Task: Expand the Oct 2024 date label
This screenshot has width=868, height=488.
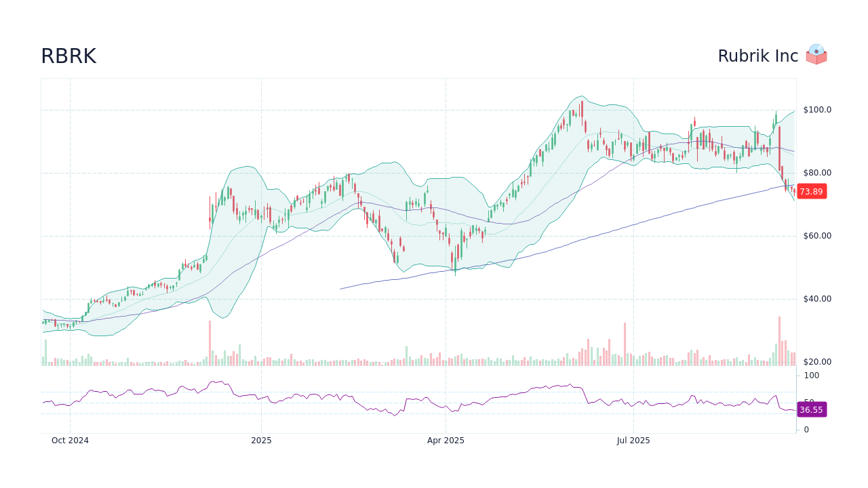Action: pyautogui.click(x=71, y=440)
